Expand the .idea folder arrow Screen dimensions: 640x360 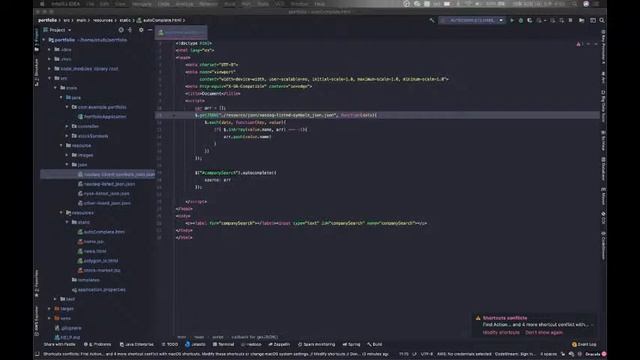point(50,49)
